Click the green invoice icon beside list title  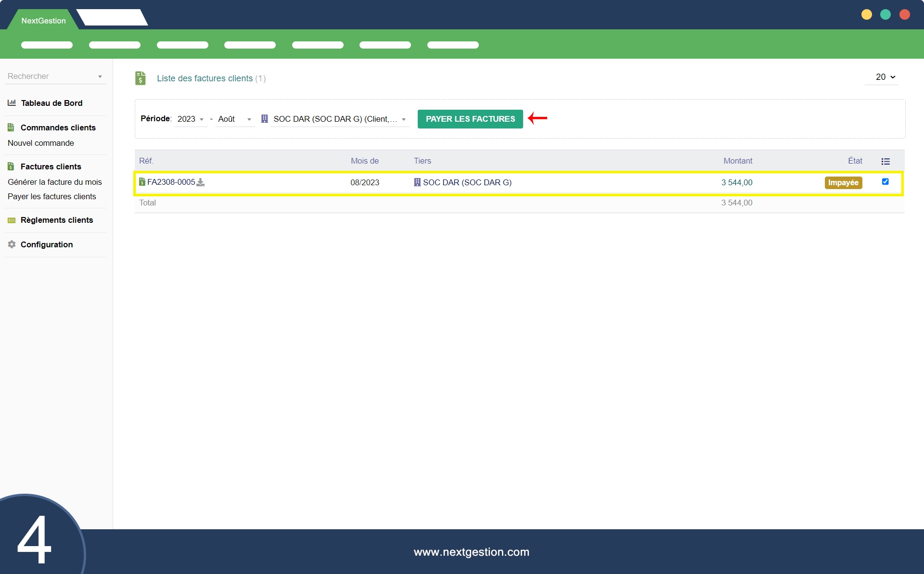[x=140, y=78]
